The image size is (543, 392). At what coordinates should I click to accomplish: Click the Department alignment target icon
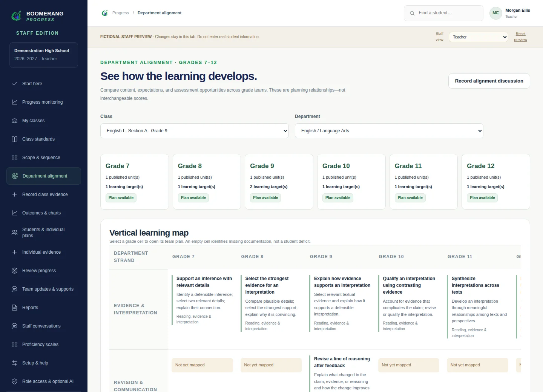click(15, 176)
